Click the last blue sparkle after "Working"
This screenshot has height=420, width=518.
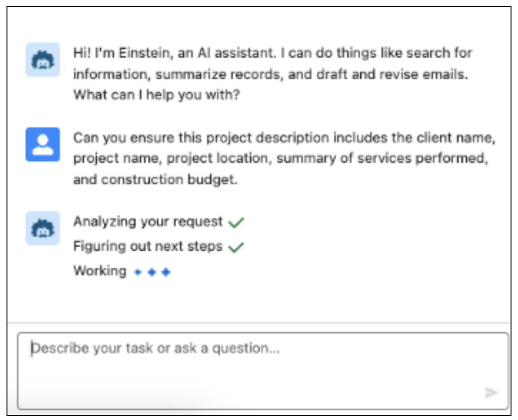[x=166, y=272]
